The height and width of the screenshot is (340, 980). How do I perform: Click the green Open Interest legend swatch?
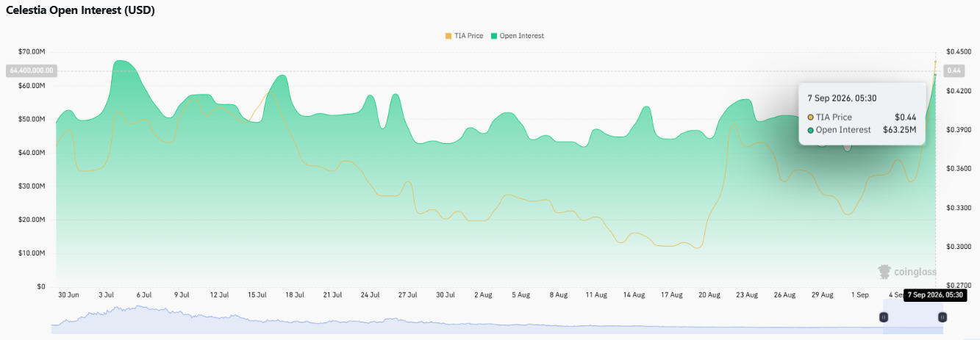495,35
